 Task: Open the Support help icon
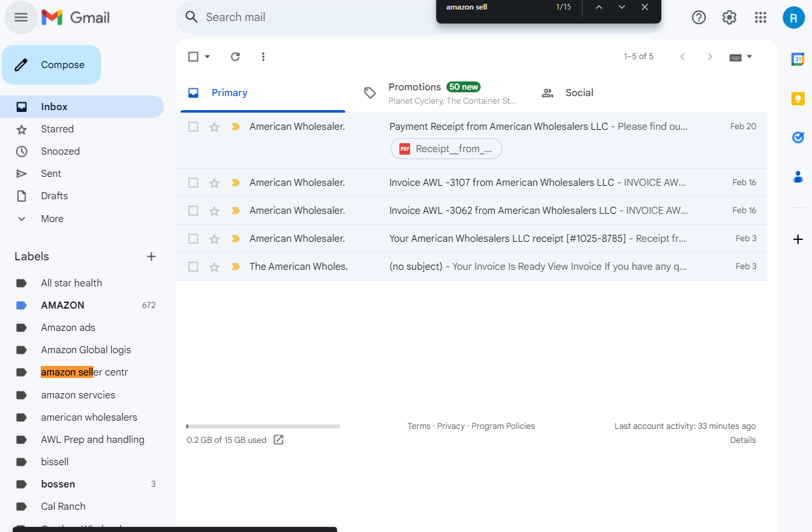699,17
